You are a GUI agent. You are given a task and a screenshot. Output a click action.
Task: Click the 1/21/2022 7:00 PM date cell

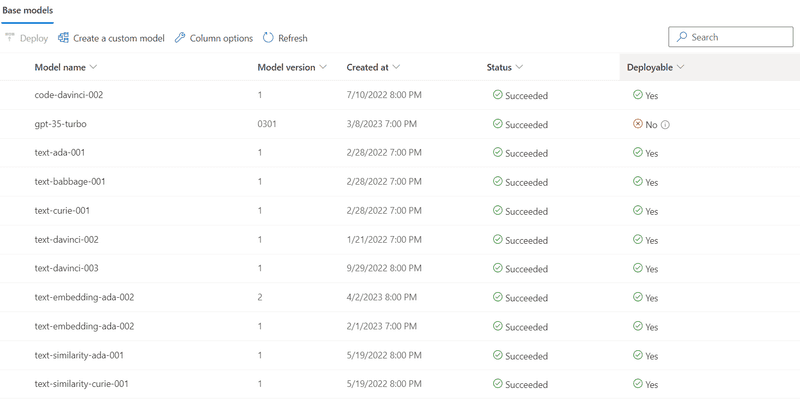tap(384, 240)
